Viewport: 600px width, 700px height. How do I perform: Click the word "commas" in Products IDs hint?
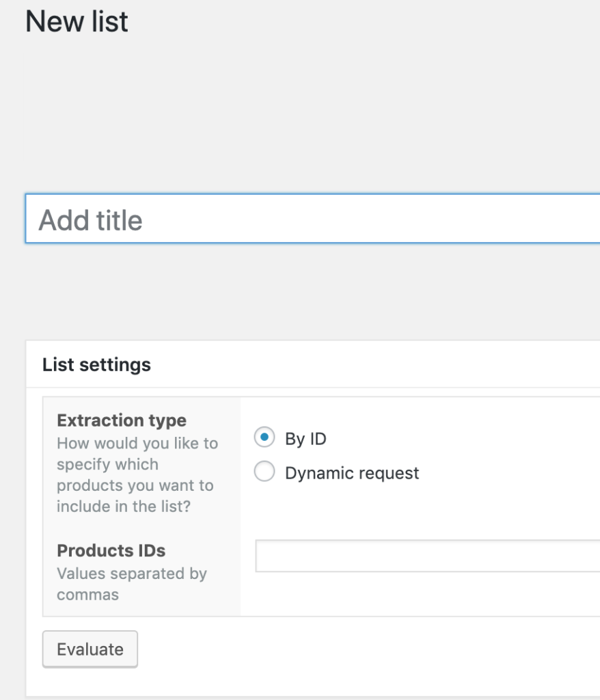pos(88,595)
